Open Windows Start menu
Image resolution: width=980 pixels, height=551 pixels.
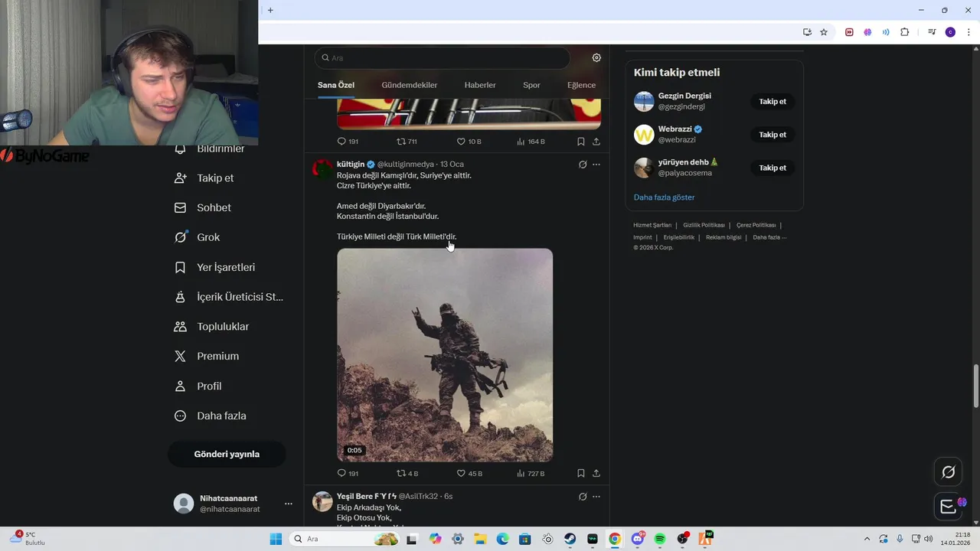276,539
